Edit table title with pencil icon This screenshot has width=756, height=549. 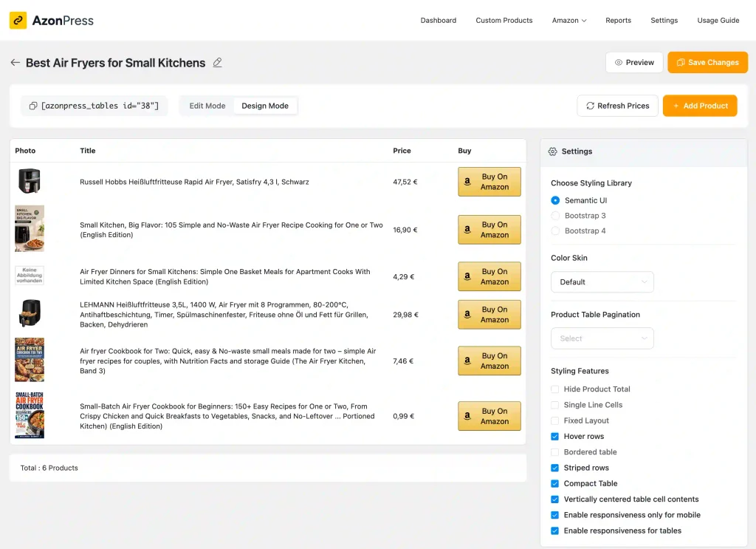(x=218, y=63)
